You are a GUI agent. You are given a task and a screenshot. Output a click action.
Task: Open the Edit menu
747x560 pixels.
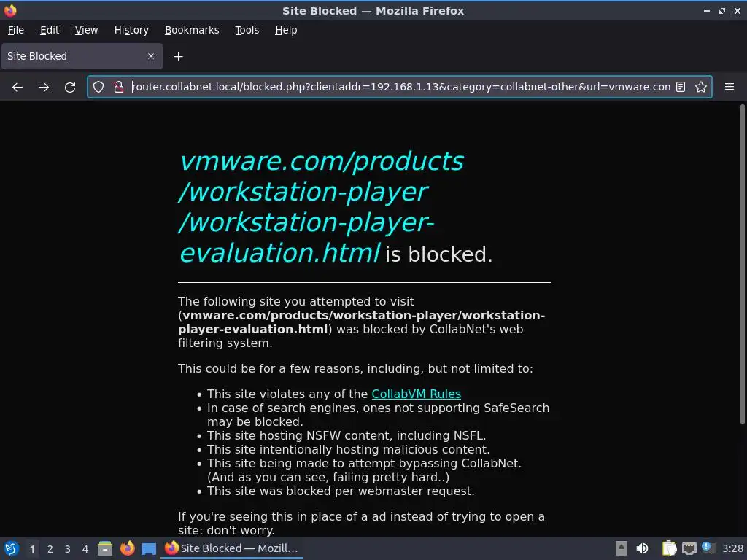tap(50, 30)
